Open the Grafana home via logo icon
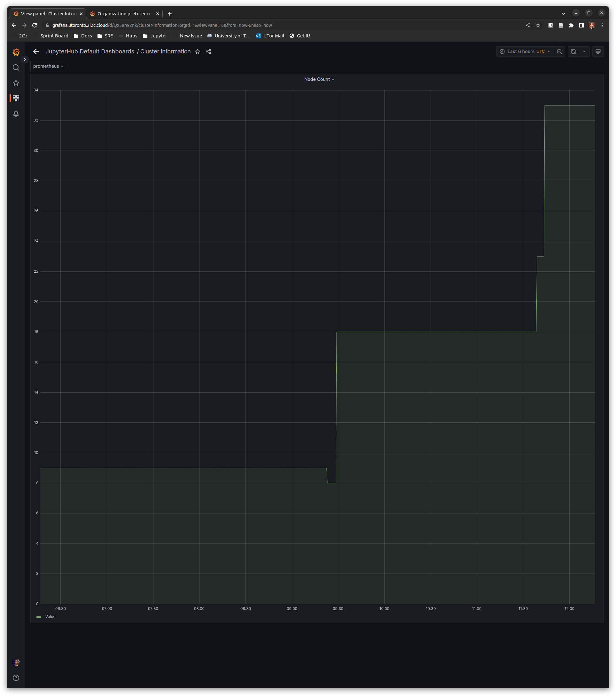 click(x=16, y=52)
